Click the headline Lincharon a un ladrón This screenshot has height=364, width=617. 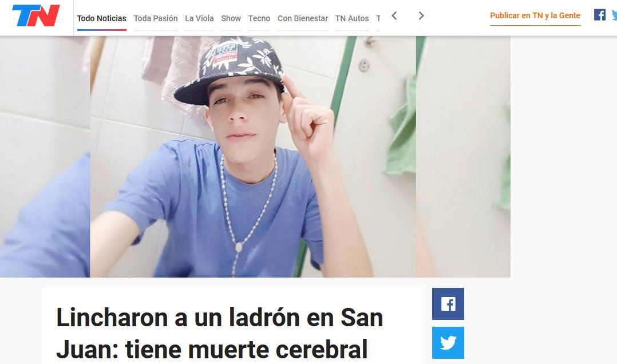220,333
